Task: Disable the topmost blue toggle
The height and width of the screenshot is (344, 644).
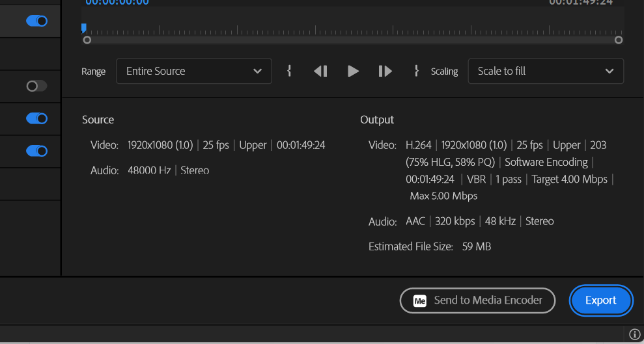Action: 36,21
